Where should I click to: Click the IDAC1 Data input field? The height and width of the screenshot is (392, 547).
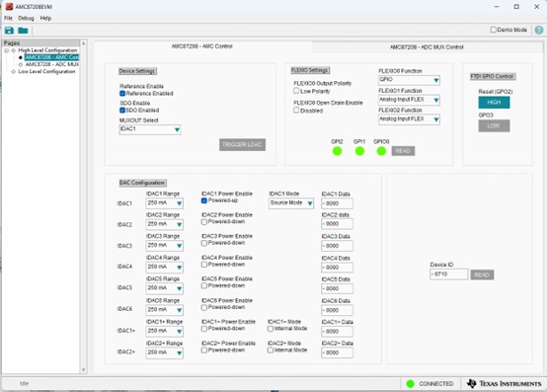click(x=337, y=203)
